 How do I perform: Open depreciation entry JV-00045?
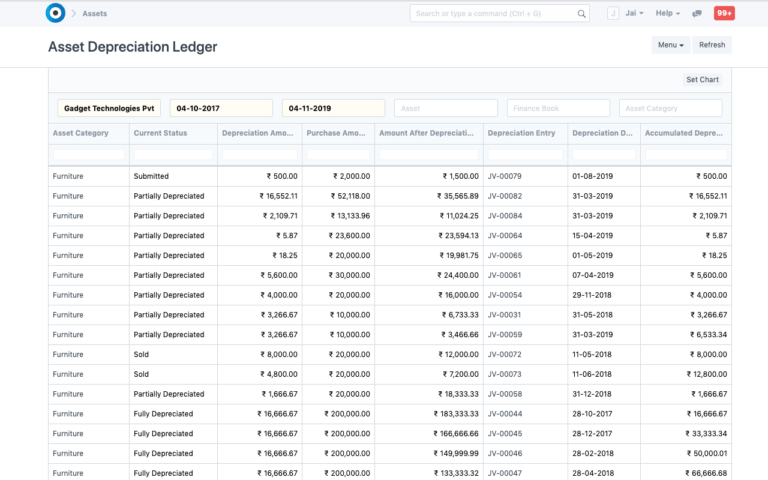504,433
